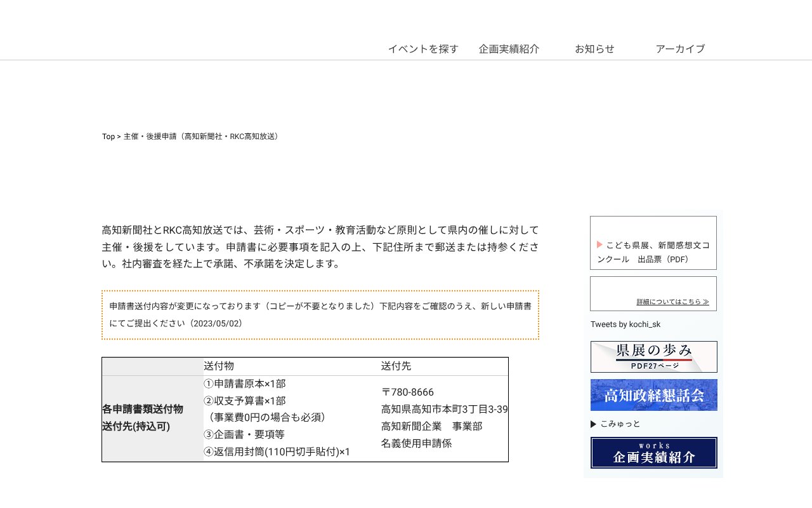This screenshot has height=508, width=812.
Task: Click the black triangle icon beside こみゅっと
Action: (x=593, y=424)
